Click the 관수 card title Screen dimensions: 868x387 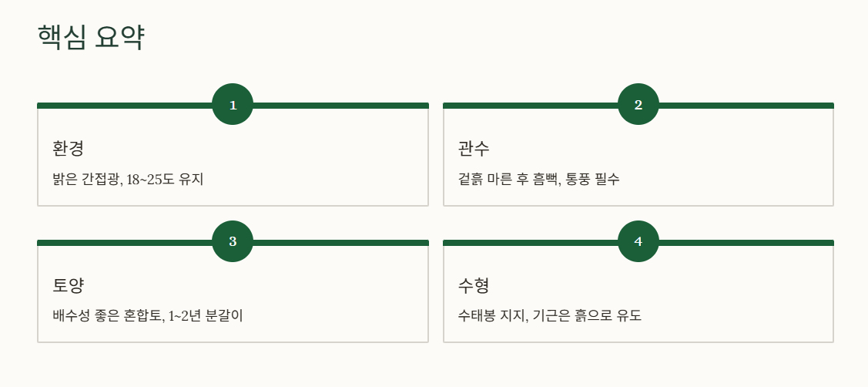pos(474,149)
